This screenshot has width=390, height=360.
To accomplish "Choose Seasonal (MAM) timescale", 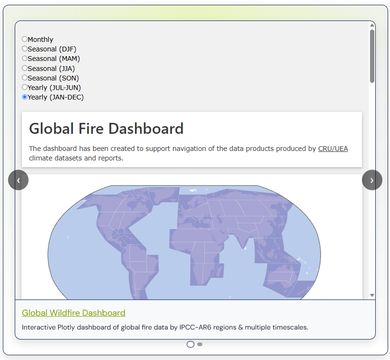I will tap(24, 58).
